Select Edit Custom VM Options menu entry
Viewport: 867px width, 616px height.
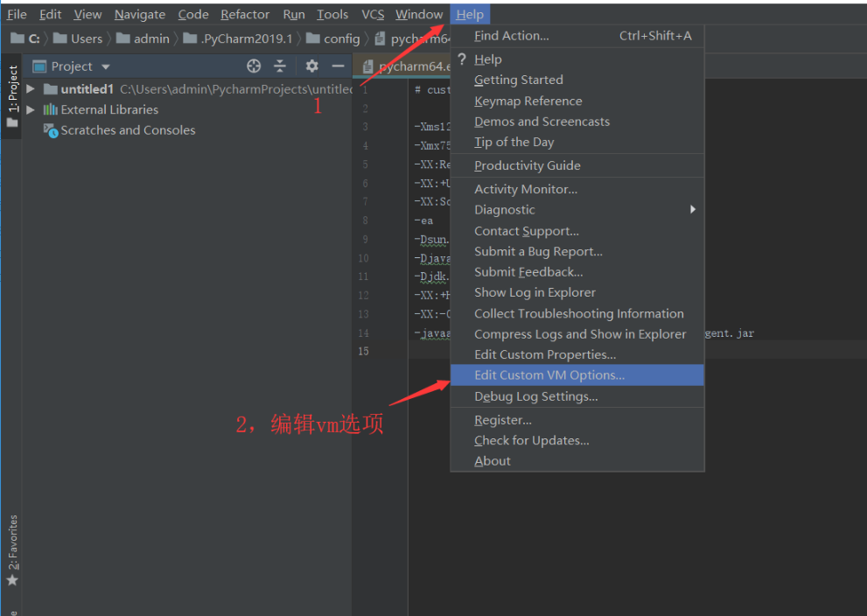[549, 375]
